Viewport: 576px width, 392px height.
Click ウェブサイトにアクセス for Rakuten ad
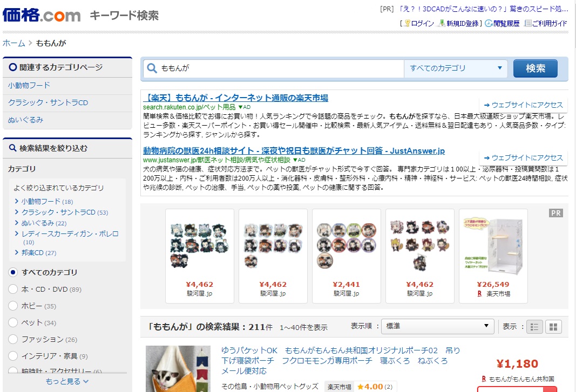tap(524, 105)
